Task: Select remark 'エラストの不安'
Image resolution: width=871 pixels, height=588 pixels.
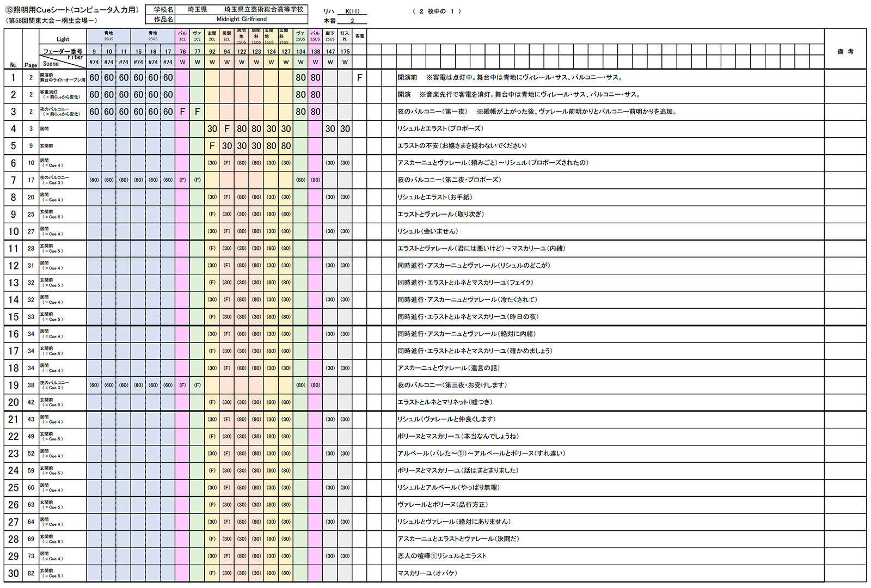Action: [462, 146]
